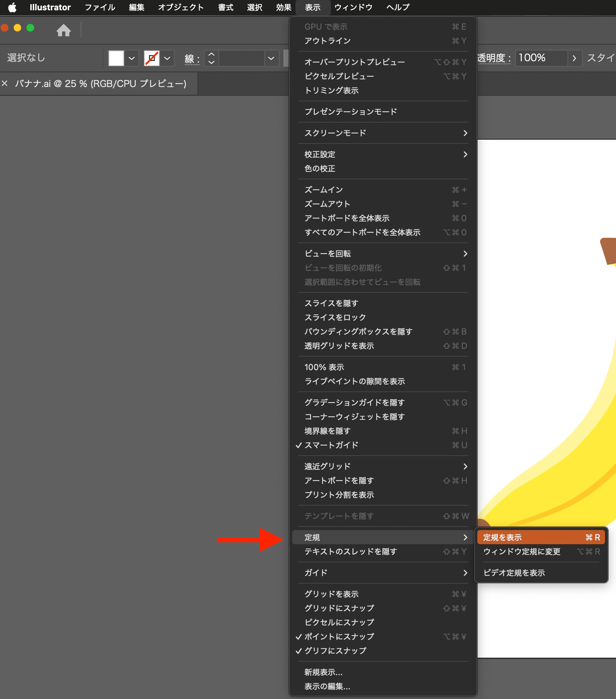Expand the opacity 100% arrow
This screenshot has width=616, height=699.
(574, 58)
